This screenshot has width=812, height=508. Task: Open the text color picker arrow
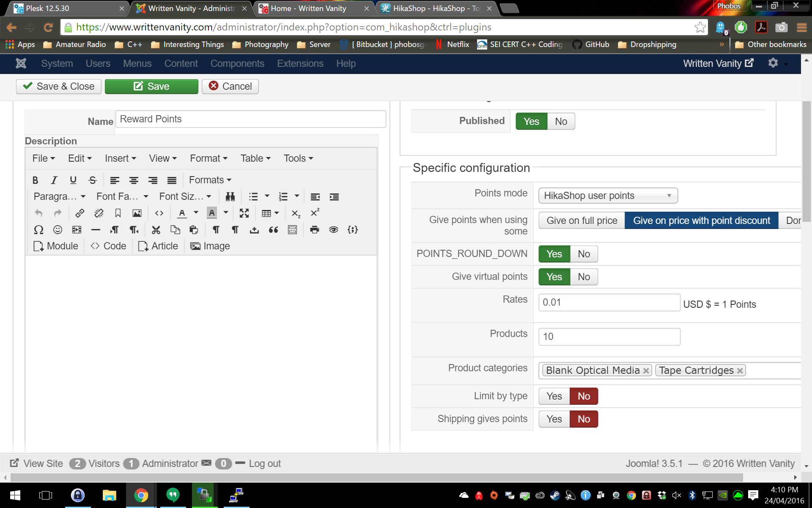196,213
